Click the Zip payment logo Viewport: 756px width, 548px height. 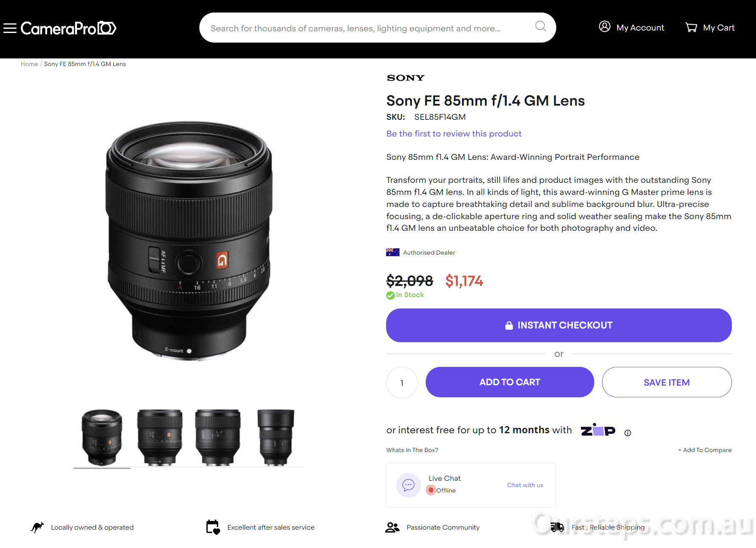tap(598, 430)
